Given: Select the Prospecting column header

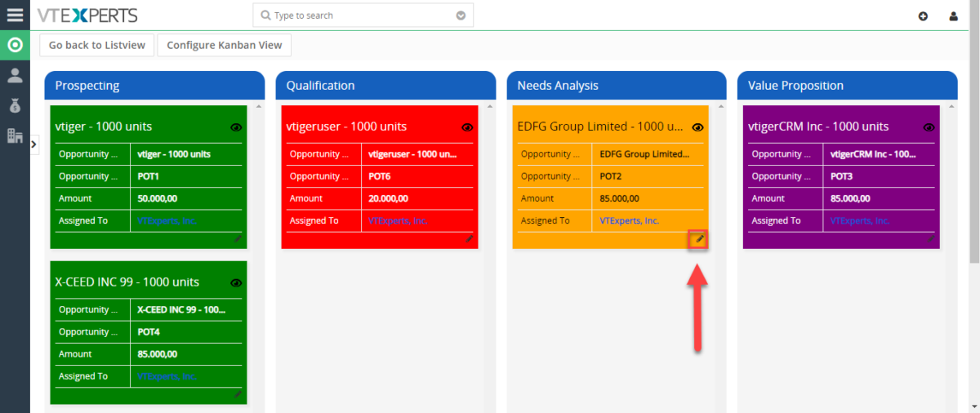Looking at the screenshot, I should click(154, 86).
